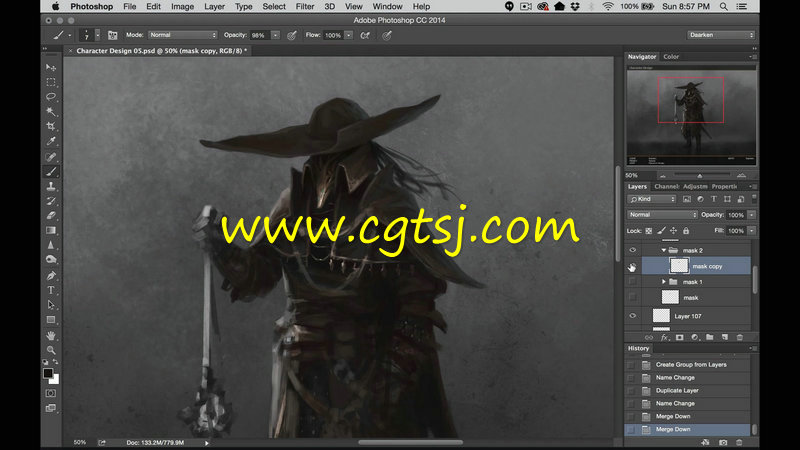
Task: Switch to the Channels tab
Action: 666,186
